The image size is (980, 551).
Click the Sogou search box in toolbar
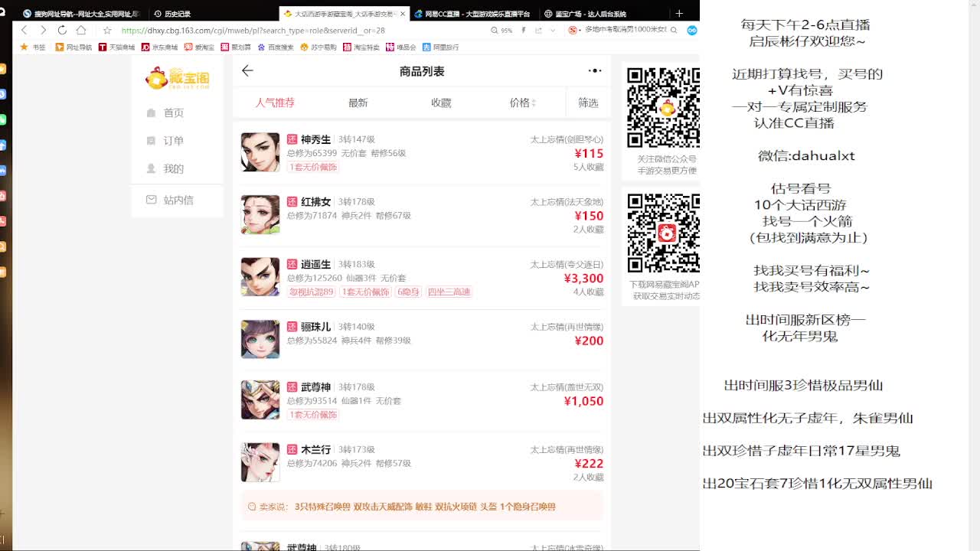(622, 30)
